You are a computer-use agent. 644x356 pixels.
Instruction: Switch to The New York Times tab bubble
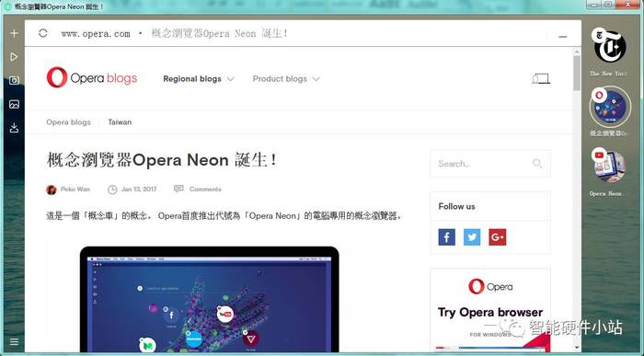pos(609,46)
